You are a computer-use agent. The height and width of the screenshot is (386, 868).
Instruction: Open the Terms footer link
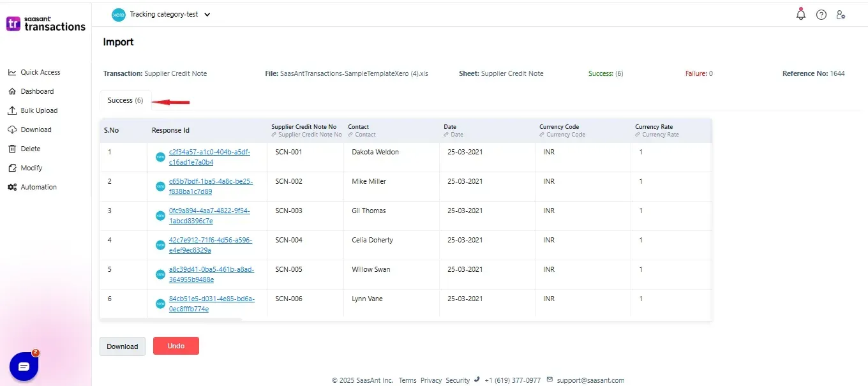(407, 380)
